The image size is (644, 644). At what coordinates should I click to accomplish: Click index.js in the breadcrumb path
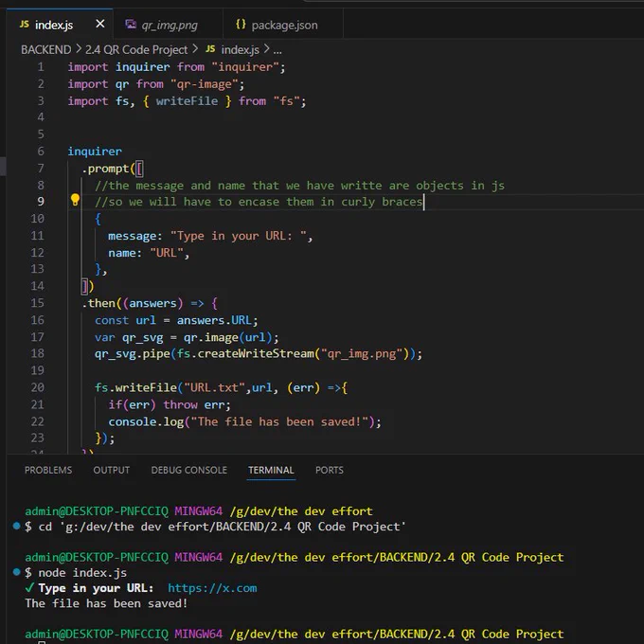click(x=240, y=49)
